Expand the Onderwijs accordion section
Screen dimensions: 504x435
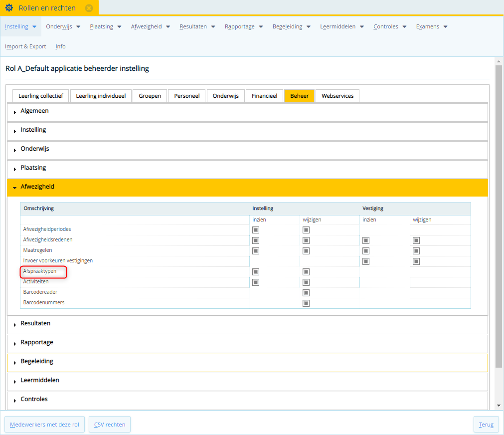pyautogui.click(x=247, y=150)
